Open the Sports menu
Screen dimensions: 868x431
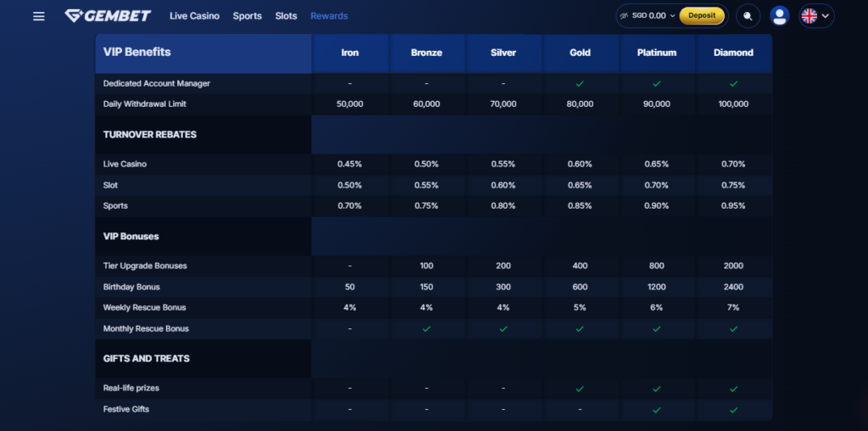247,16
